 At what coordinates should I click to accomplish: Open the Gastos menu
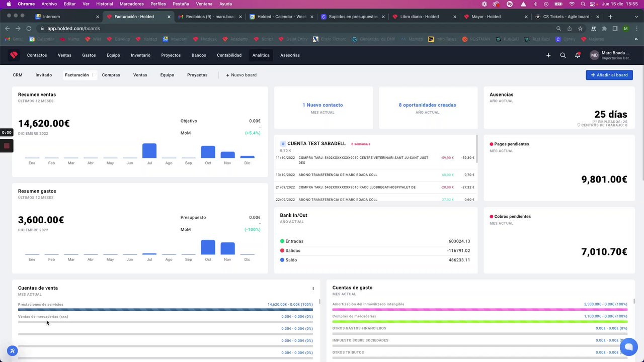pyautogui.click(x=89, y=55)
